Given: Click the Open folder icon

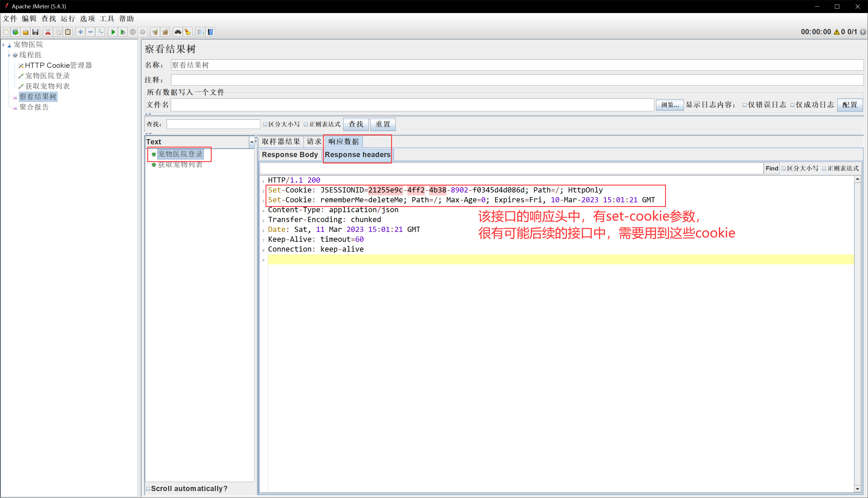Looking at the screenshot, I should [25, 32].
